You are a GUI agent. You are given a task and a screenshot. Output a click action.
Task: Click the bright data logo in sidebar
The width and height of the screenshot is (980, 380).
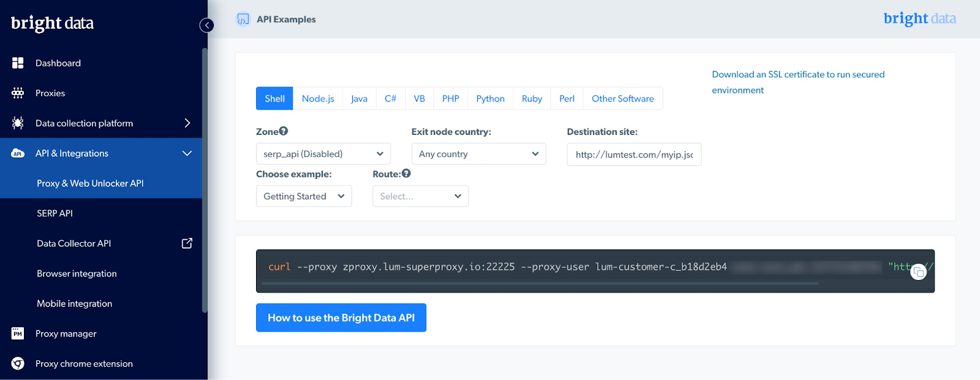point(52,23)
